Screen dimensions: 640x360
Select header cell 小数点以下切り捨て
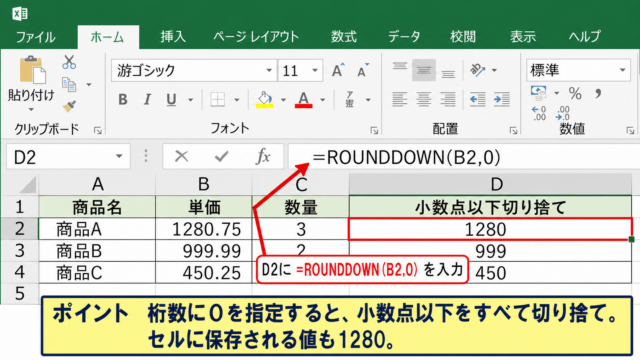click(x=490, y=207)
